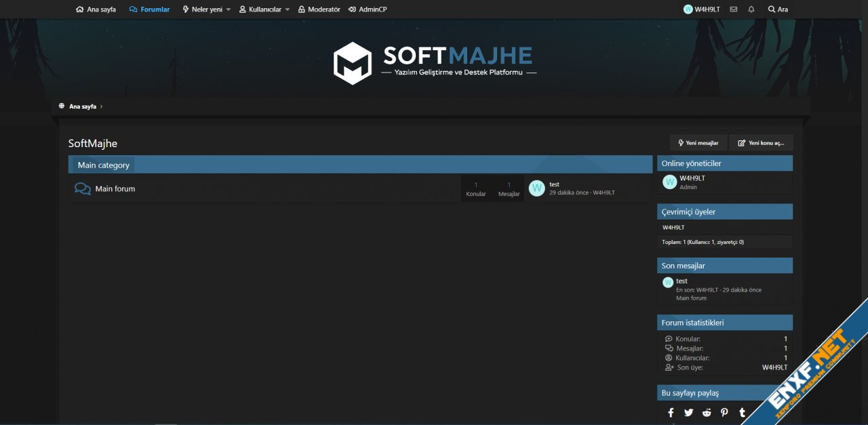868x425 pixels.
Task: Click W4H9LT after 29 dakika önce in forum row
Action: click(604, 193)
